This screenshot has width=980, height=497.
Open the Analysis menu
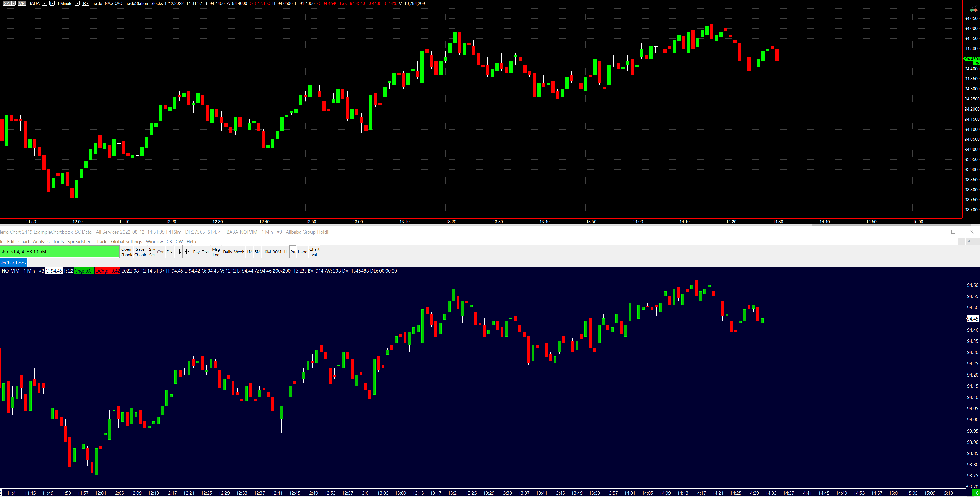[x=41, y=242]
